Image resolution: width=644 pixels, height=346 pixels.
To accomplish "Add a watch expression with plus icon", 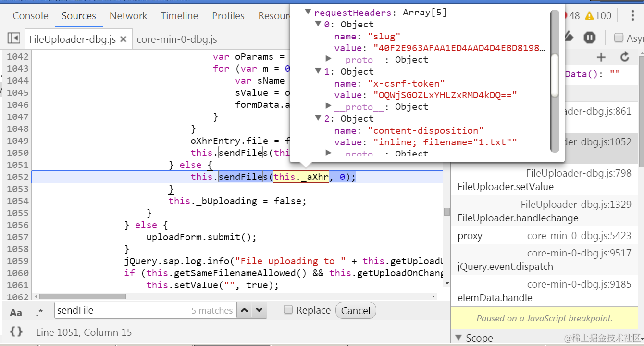I will [601, 57].
